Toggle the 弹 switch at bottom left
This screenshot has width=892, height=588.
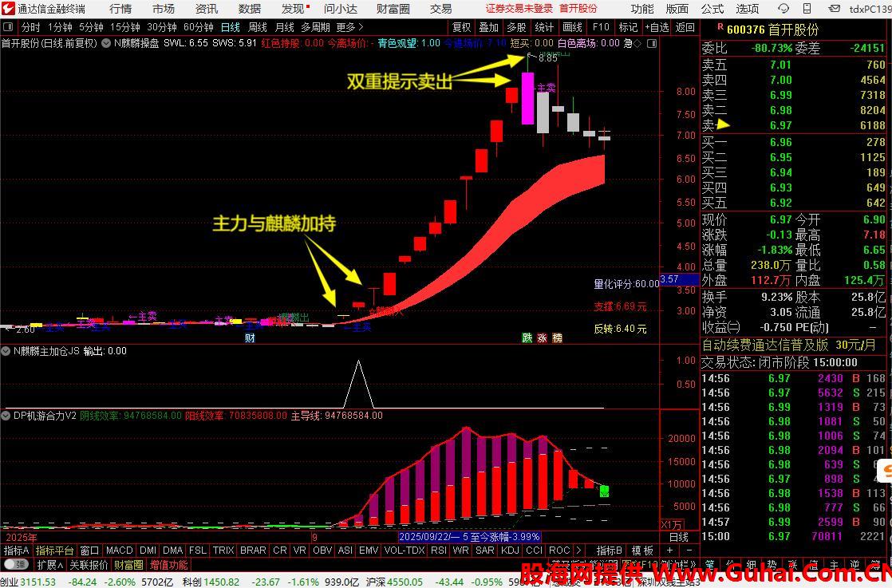point(16,565)
